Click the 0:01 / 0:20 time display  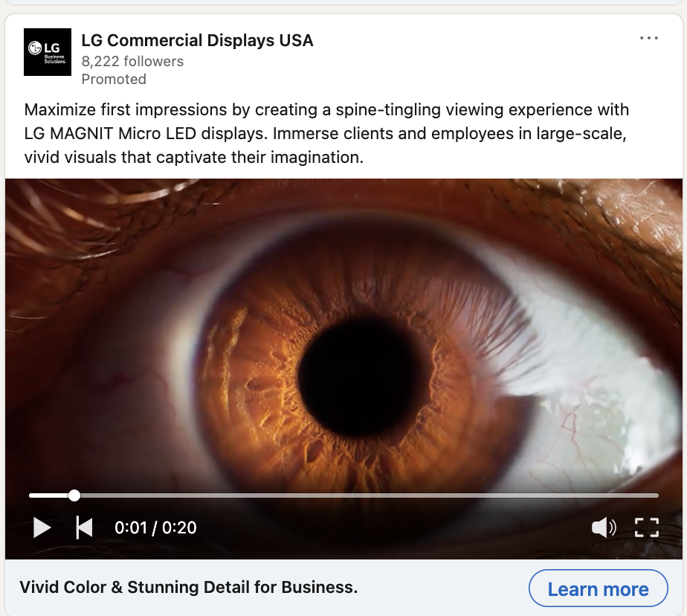(x=155, y=527)
